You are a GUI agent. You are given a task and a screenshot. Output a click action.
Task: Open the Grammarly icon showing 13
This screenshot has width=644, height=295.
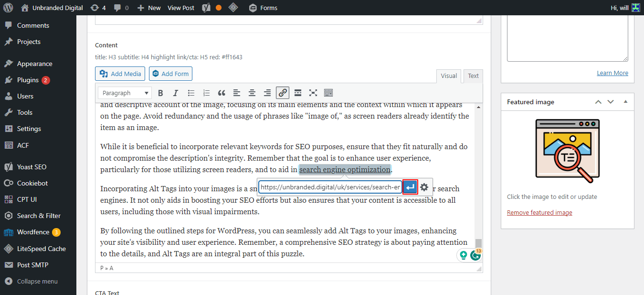[475, 255]
